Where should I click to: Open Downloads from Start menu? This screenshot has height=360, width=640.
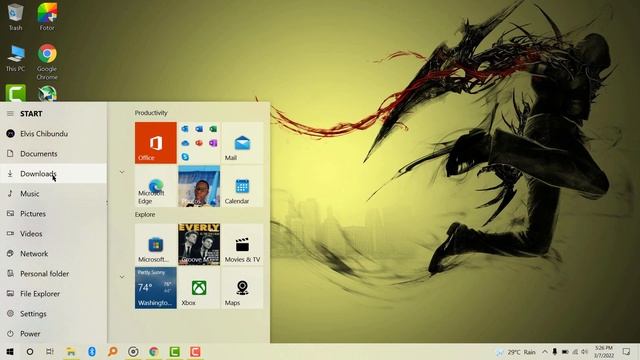point(53,173)
